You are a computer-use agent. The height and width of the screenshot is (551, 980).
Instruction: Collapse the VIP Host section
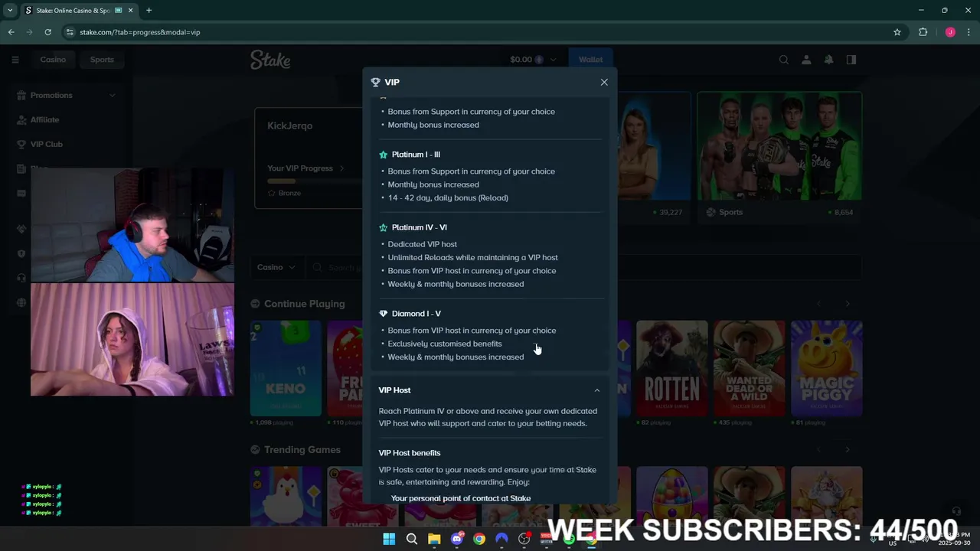pos(597,390)
